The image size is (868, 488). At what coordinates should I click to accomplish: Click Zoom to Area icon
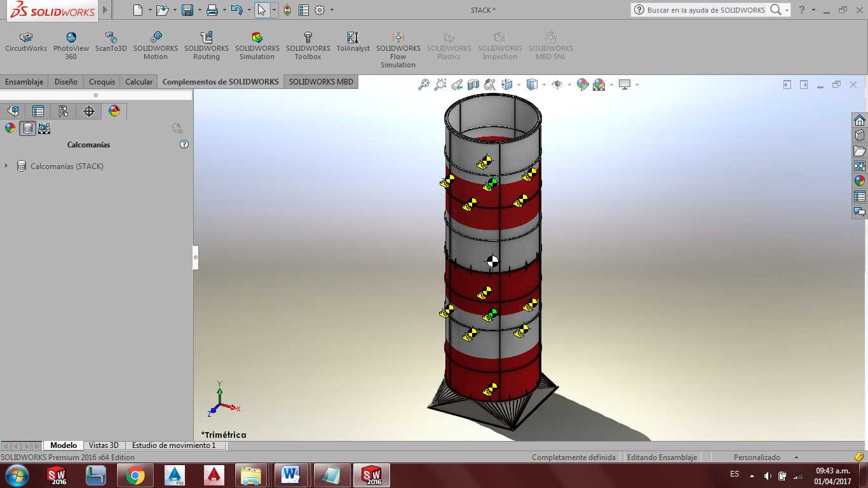tap(440, 85)
